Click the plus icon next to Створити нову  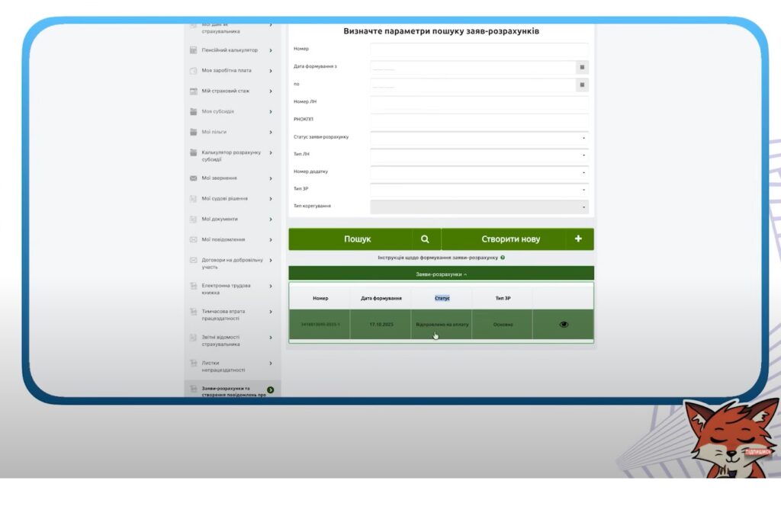pos(578,239)
